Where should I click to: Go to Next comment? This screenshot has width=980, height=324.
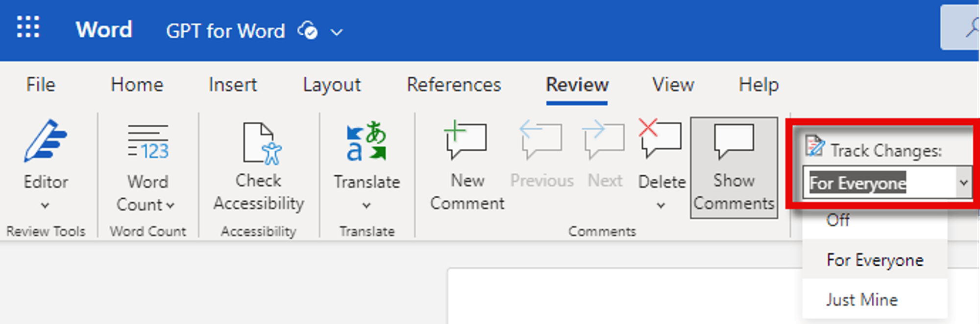(x=605, y=155)
